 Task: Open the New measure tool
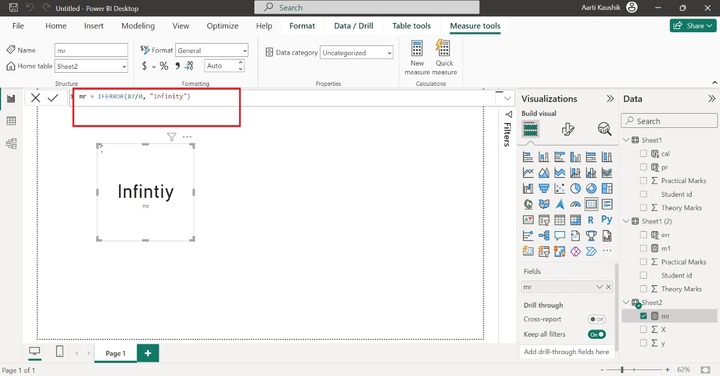(417, 57)
